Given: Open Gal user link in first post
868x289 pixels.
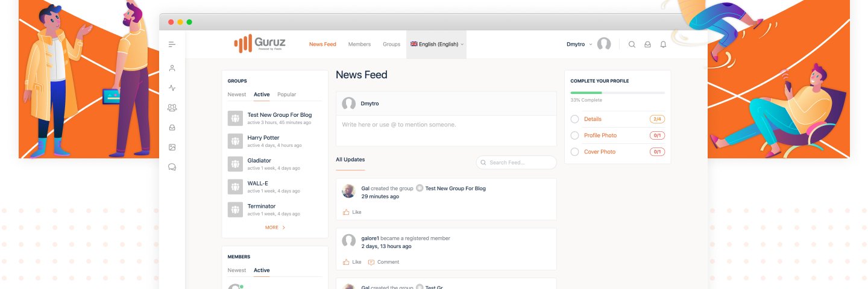Looking at the screenshot, I should coord(365,188).
